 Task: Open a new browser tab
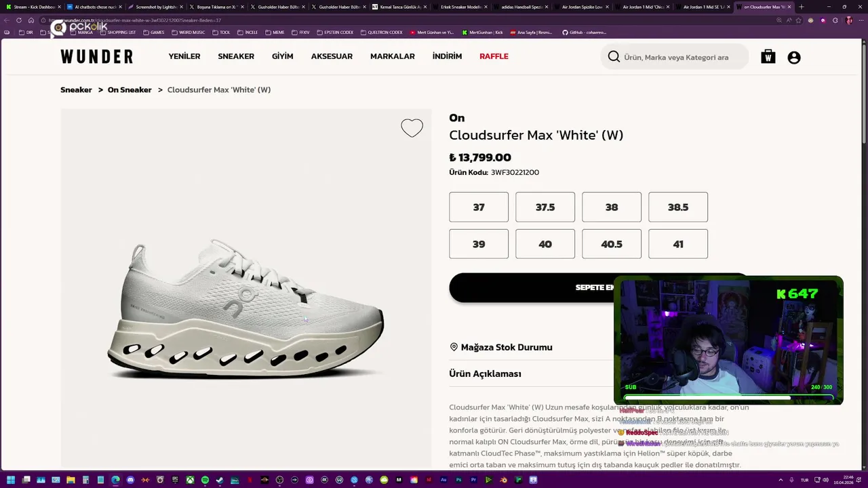click(802, 7)
